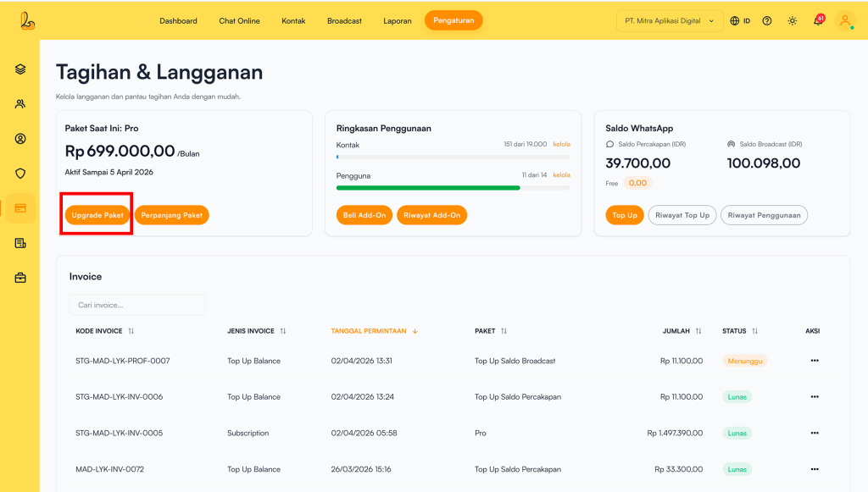Go to the Broadcast menu
The width and height of the screenshot is (868, 492).
click(344, 21)
